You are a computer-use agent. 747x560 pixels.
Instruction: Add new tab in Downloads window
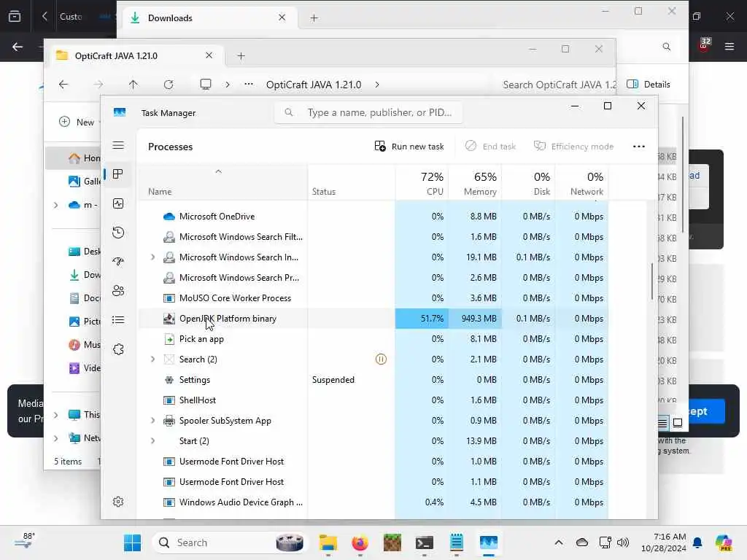(x=314, y=18)
